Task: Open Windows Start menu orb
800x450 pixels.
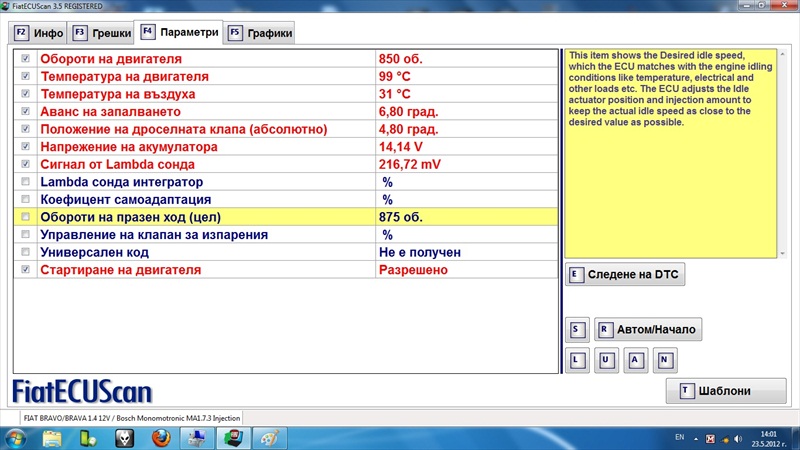Action: coord(17,438)
